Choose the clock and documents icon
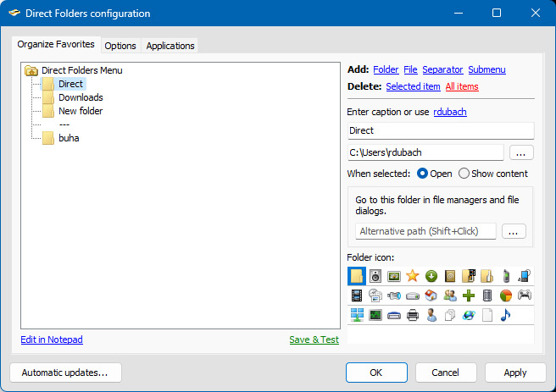The image size is (556, 392). point(375,295)
